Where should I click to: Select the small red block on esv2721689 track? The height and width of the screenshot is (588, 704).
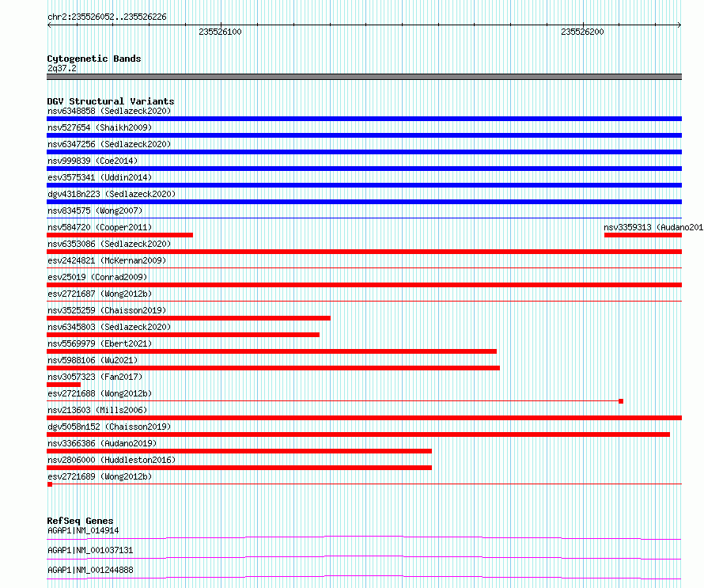50,484
